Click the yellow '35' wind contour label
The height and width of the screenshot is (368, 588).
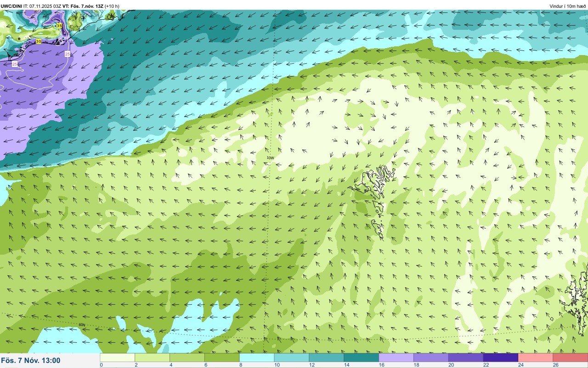[x=59, y=26]
